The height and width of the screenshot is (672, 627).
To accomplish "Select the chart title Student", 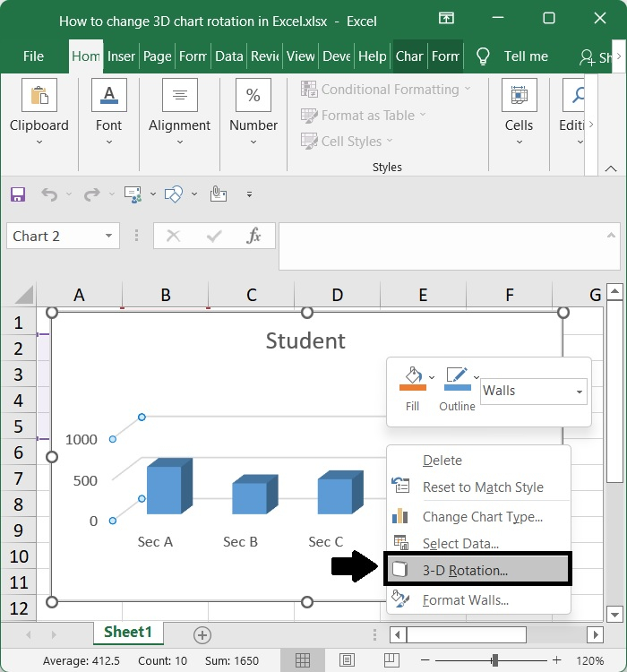I will (x=305, y=341).
